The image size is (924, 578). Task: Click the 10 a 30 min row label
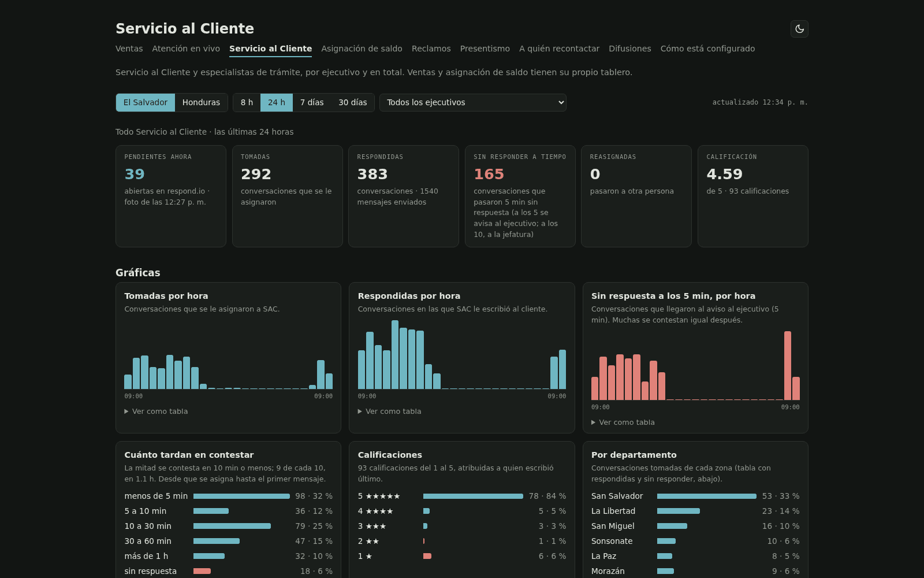(x=148, y=526)
